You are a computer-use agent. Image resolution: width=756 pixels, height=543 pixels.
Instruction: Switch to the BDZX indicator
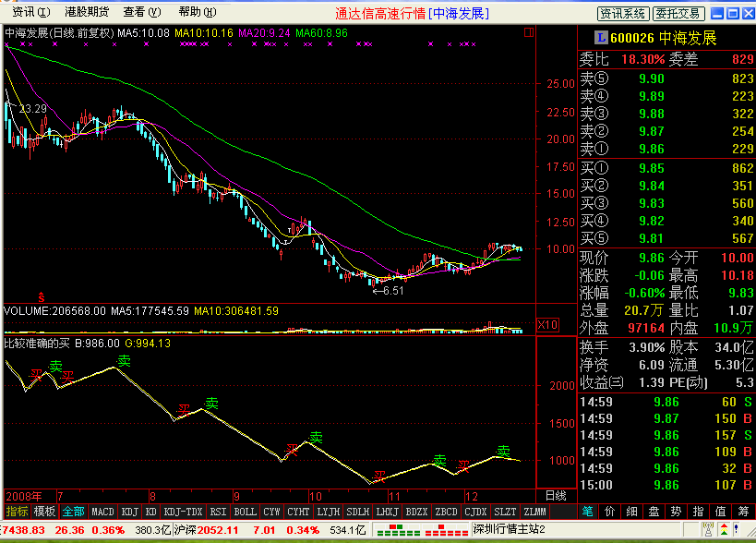pyautogui.click(x=416, y=512)
